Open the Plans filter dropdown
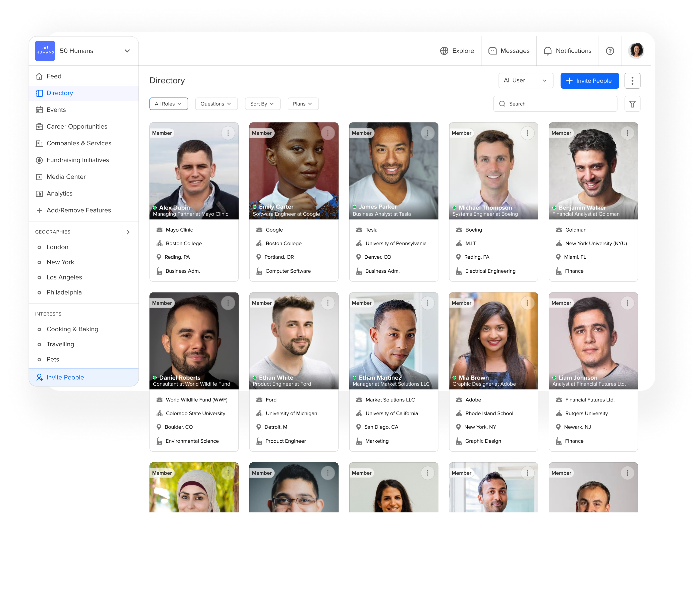700x610 pixels. pos(303,104)
